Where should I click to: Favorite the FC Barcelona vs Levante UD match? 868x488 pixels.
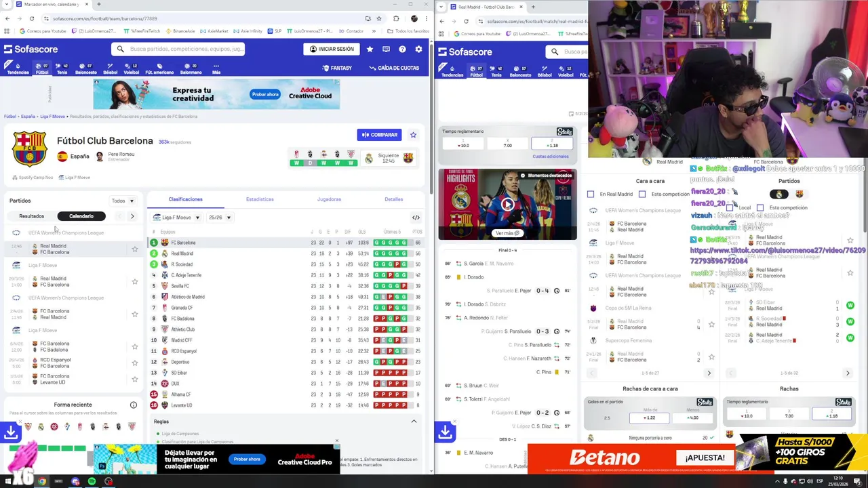pyautogui.click(x=134, y=379)
